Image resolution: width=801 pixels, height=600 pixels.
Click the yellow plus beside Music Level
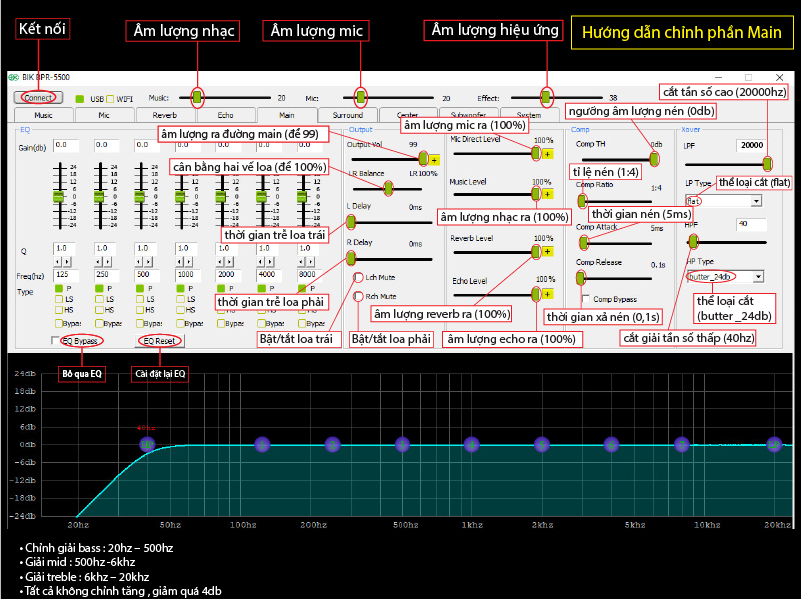547,194
